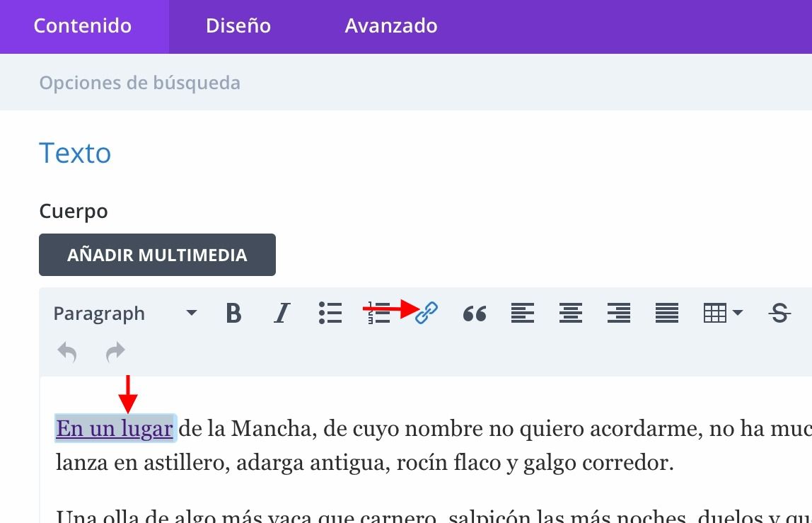Click the 'Cuerpo' field label
Screen dimensions: 812x523
click(x=74, y=211)
